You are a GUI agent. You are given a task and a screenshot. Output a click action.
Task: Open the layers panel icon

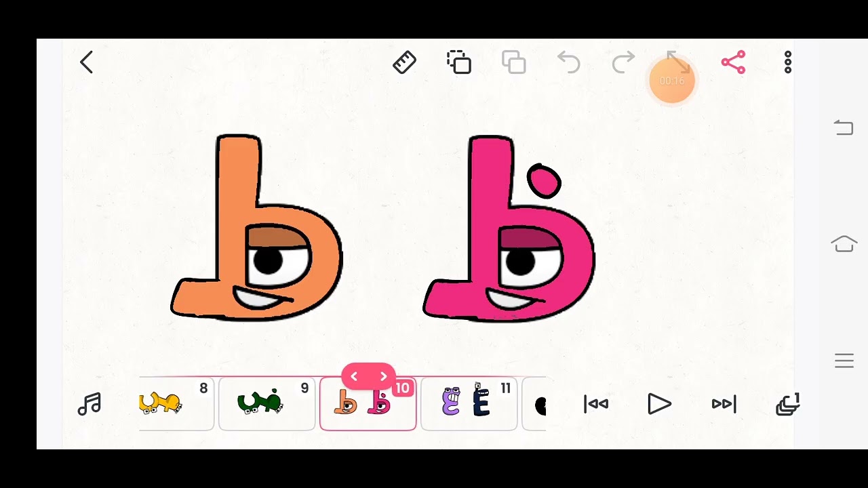click(x=788, y=404)
